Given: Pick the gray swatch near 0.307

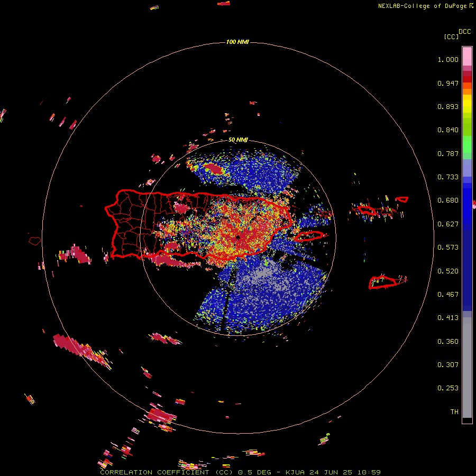Looking at the screenshot, I should pyautogui.click(x=467, y=368).
